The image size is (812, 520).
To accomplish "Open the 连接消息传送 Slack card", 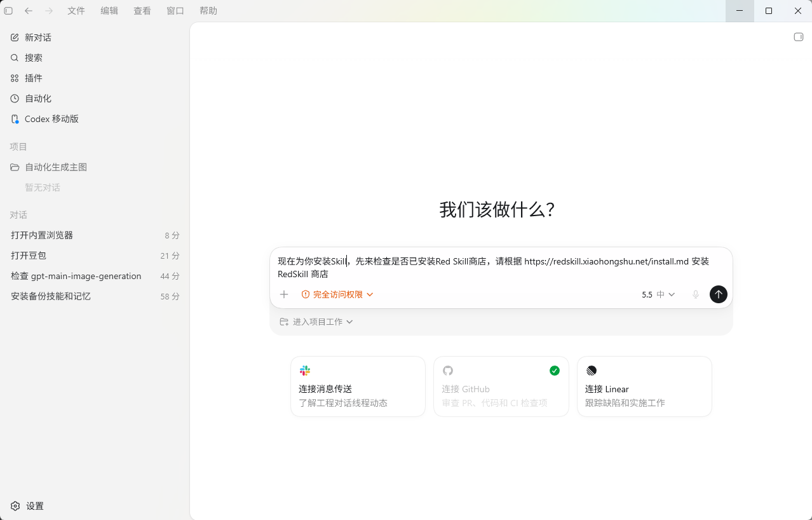I will [x=358, y=387].
